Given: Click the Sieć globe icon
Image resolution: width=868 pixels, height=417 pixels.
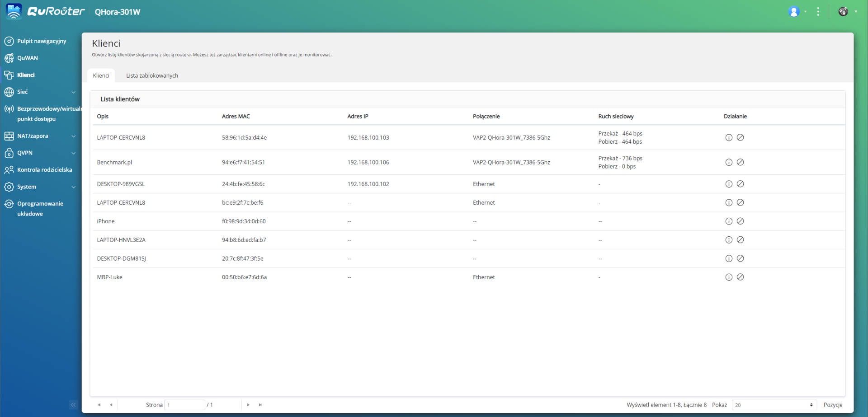Looking at the screenshot, I should tap(9, 92).
